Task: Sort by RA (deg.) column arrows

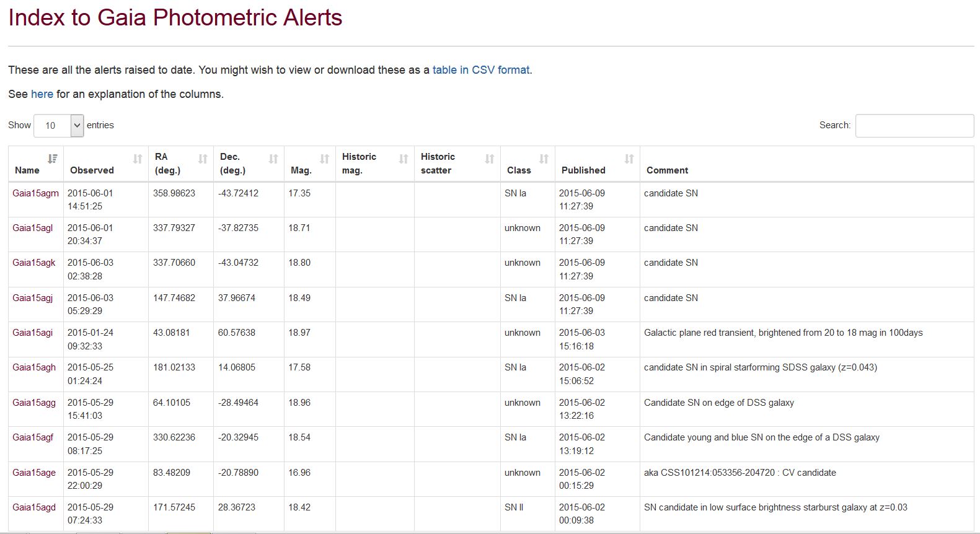Action: [203, 159]
